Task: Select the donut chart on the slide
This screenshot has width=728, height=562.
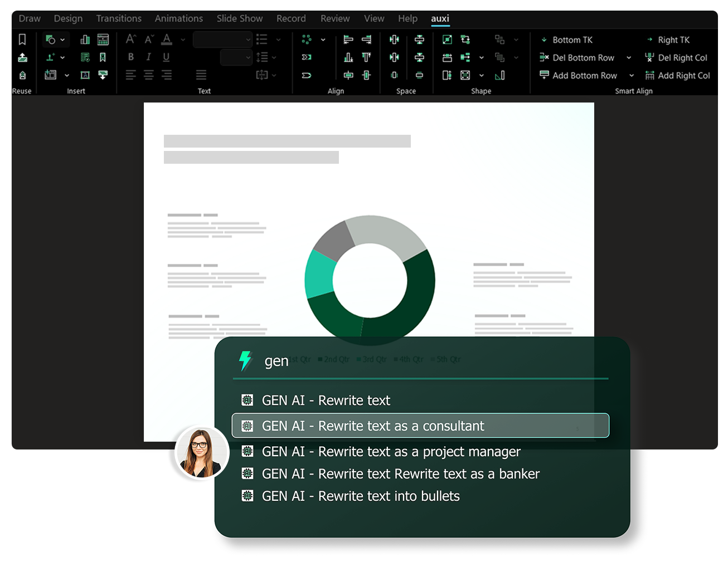Action: pyautogui.click(x=370, y=280)
